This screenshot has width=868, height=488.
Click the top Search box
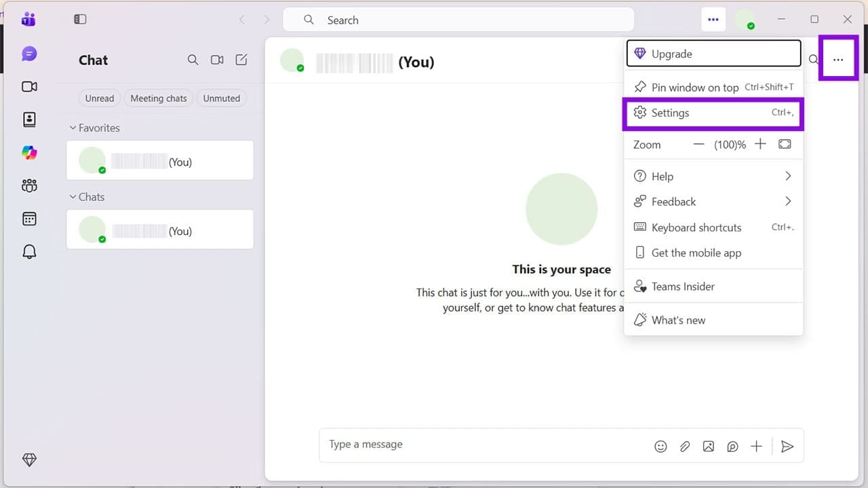point(458,20)
